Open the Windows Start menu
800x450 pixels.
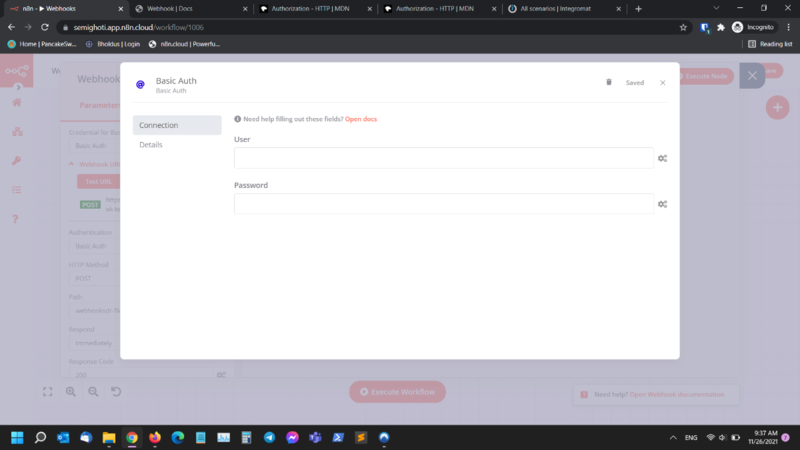pos(17,437)
